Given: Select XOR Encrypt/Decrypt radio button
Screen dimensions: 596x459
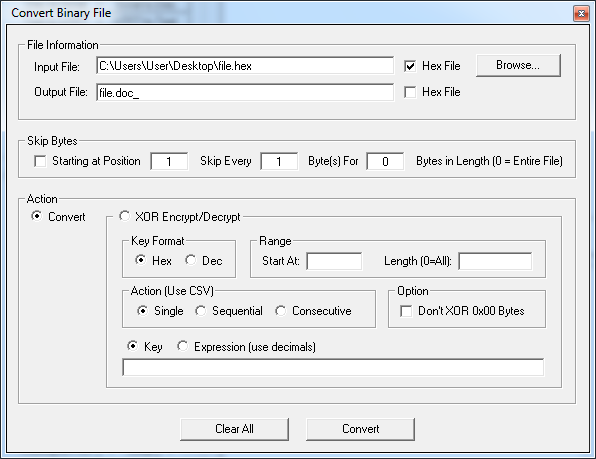Looking at the screenshot, I should pos(124,216).
